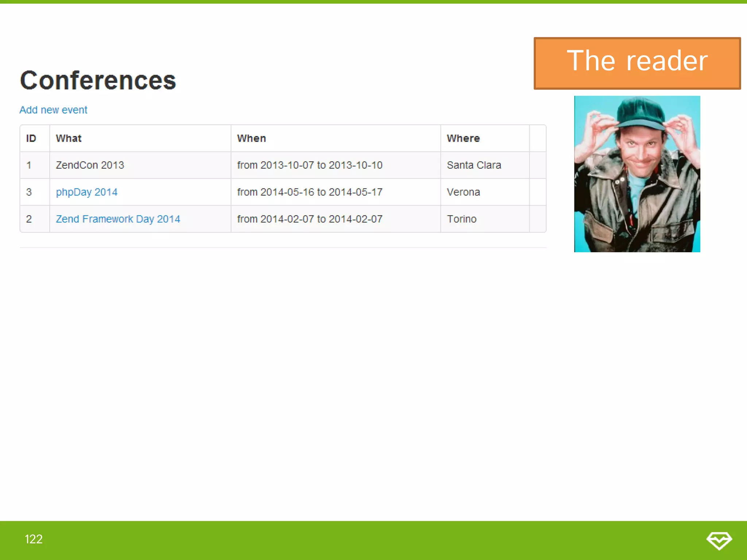Screen dimensions: 747x560
Task: Click the ID column header
Action: tap(31, 139)
